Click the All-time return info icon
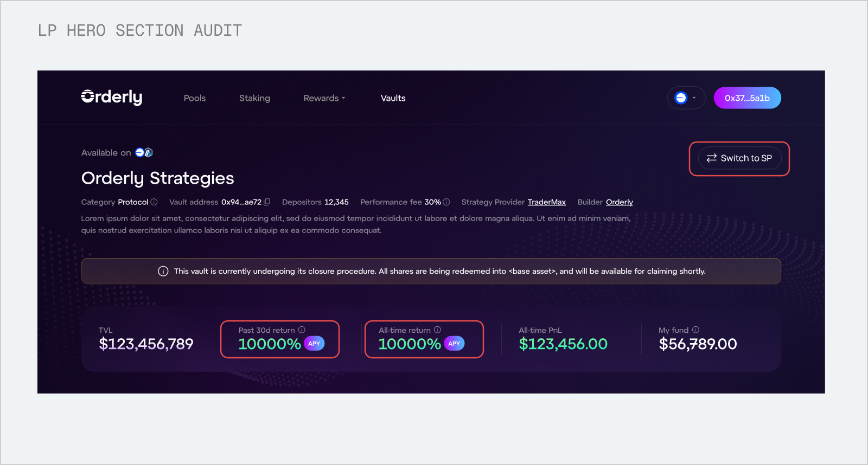The height and width of the screenshot is (465, 868). [437, 330]
